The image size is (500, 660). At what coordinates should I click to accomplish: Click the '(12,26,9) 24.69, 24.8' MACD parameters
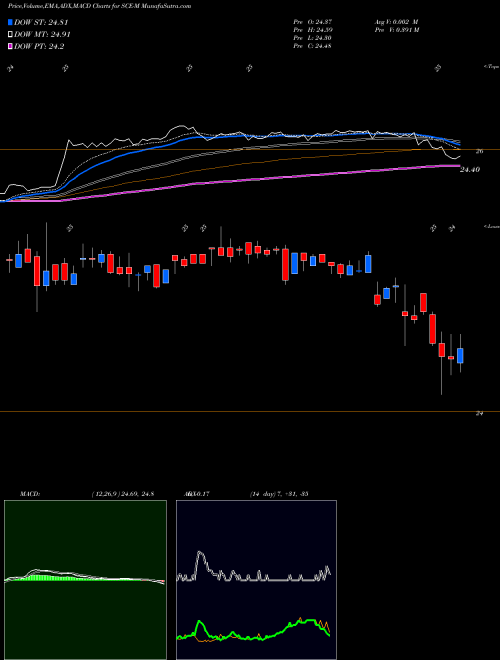tap(122, 494)
